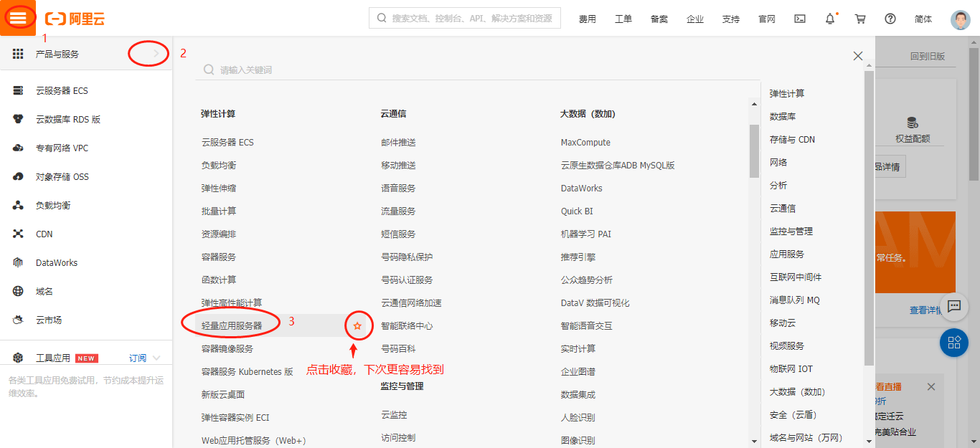Click the blue apps floating button

coord(954,343)
